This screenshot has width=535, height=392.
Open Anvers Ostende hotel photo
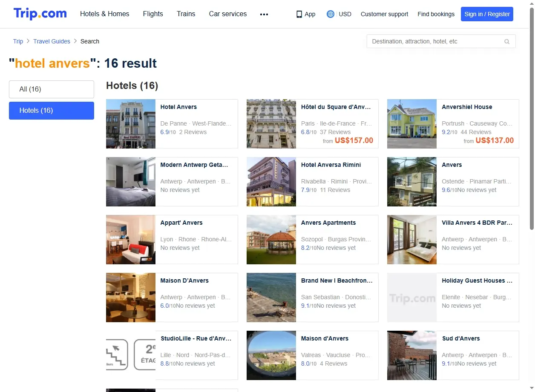click(412, 182)
